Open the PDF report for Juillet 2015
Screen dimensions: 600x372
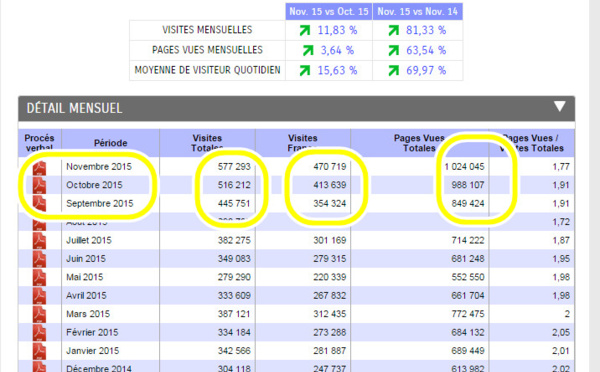pyautogui.click(x=39, y=241)
